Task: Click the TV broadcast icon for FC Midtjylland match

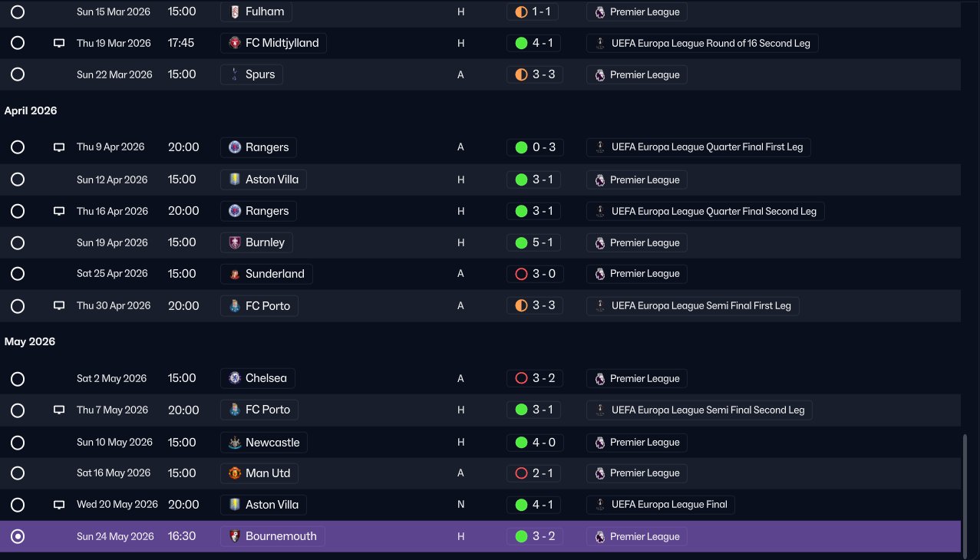Action: point(59,43)
